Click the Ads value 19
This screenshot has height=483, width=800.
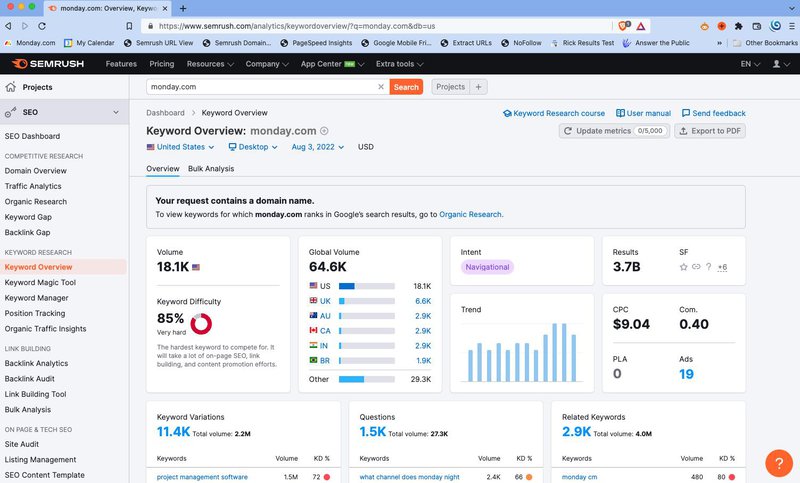click(686, 374)
